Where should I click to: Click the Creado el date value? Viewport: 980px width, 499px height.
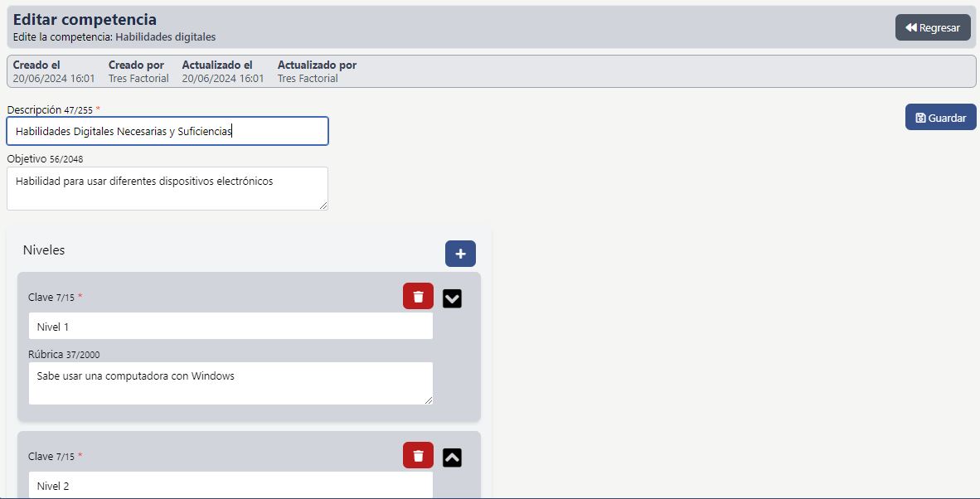(x=54, y=79)
